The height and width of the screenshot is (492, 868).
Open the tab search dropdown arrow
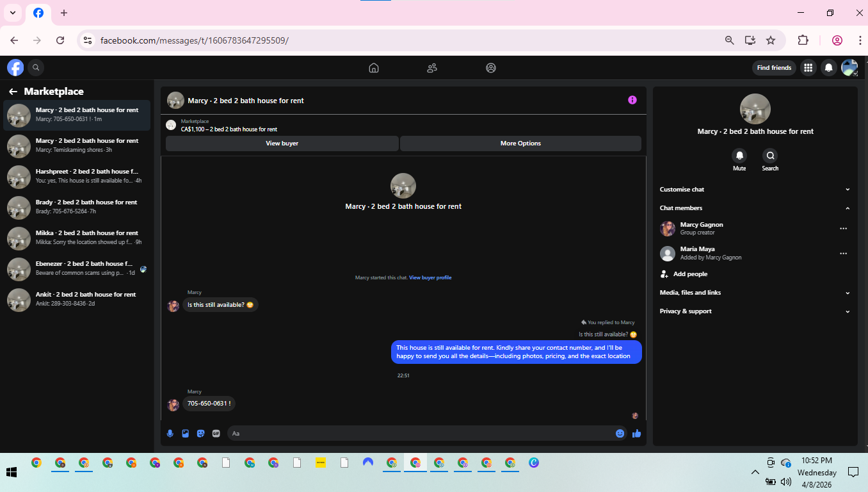tap(12, 13)
